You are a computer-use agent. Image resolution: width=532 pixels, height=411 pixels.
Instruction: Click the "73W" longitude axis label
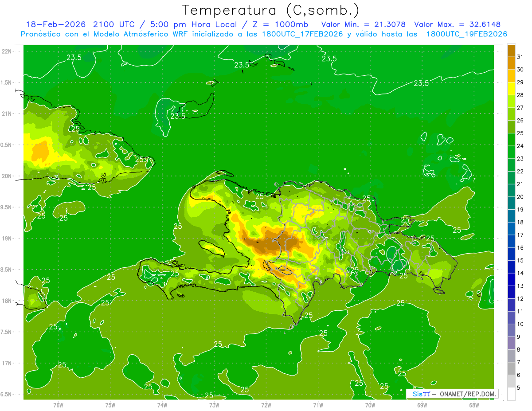[214, 405]
